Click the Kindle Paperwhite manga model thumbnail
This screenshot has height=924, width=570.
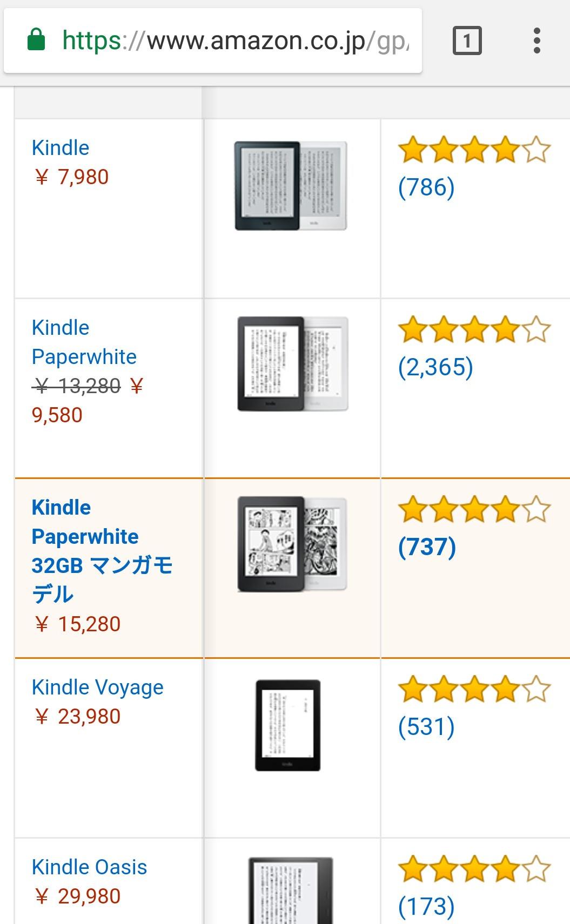(292, 545)
